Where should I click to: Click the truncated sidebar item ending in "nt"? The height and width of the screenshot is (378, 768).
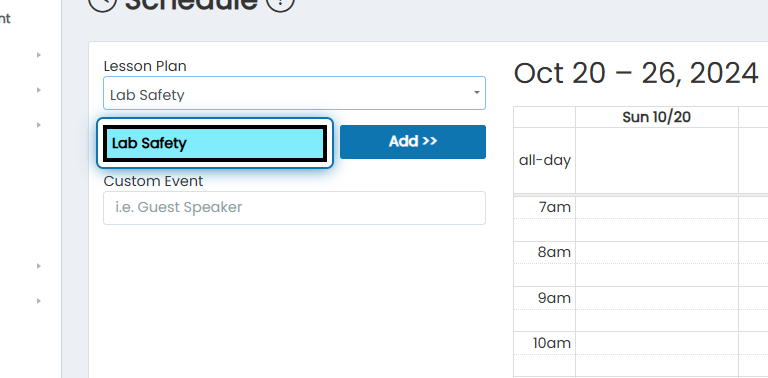coord(4,19)
